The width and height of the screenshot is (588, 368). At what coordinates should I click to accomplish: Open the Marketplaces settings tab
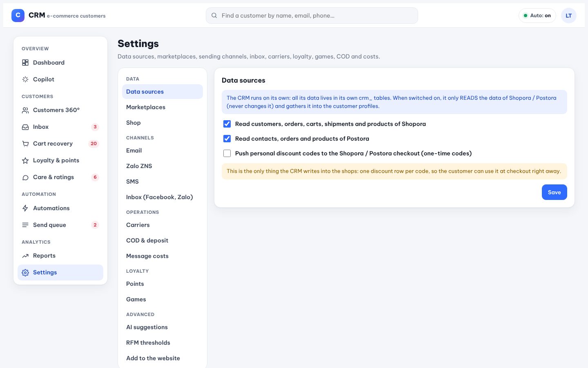pos(163,107)
